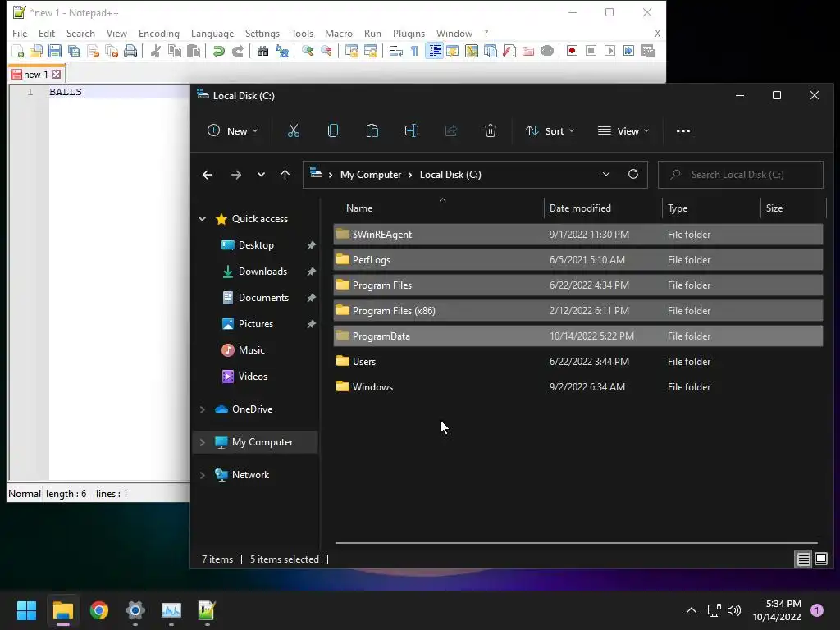840x630 pixels.
Task: Click Paste icon in File Explorer toolbar
Action: 372,130
